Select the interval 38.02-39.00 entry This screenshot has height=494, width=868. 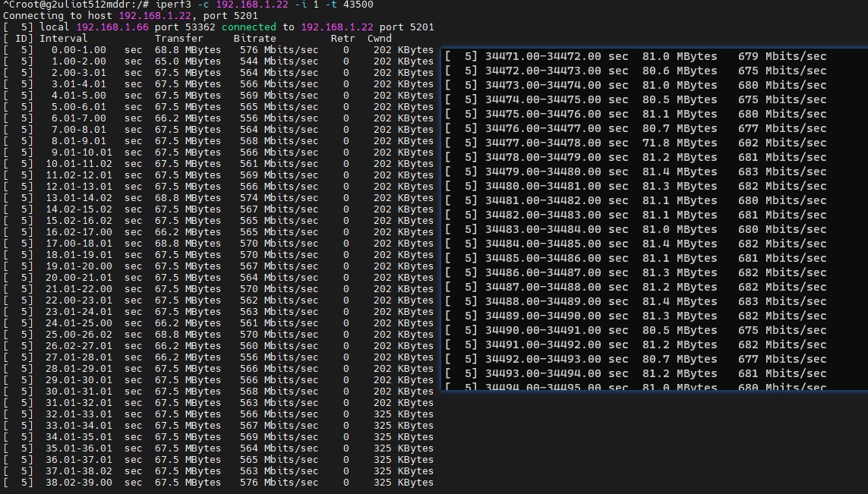coord(79,483)
